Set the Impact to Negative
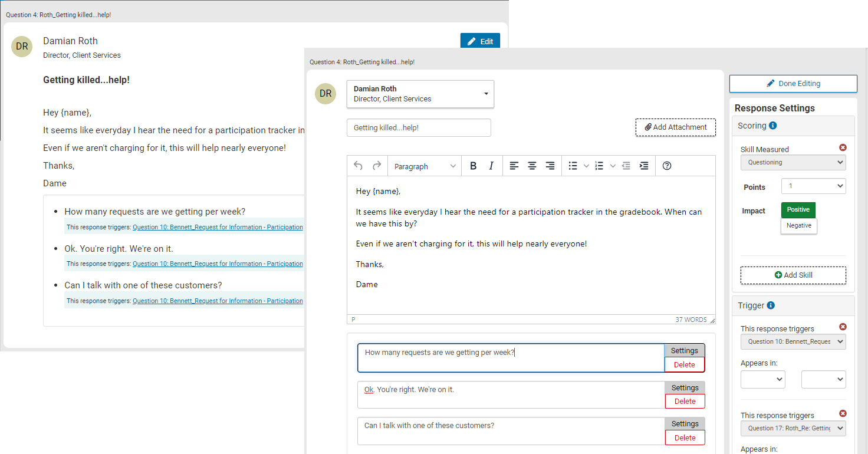The height and width of the screenshot is (454, 868). coord(798,225)
